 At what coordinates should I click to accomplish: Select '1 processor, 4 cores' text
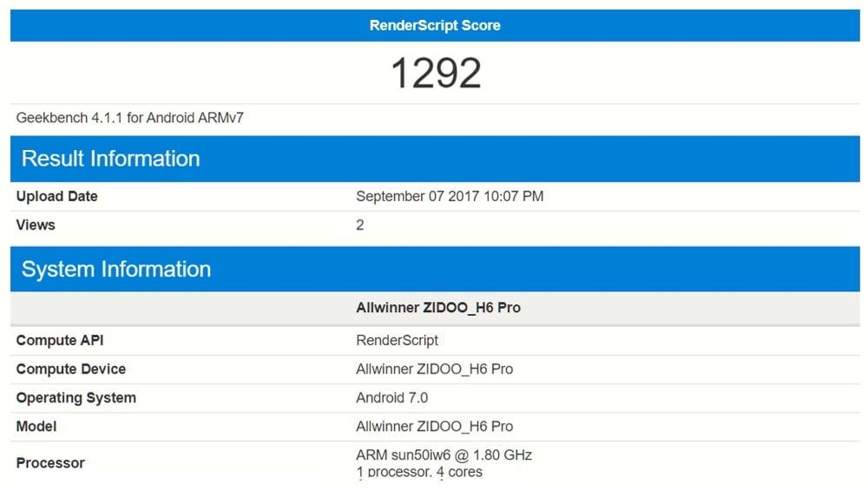419,472
